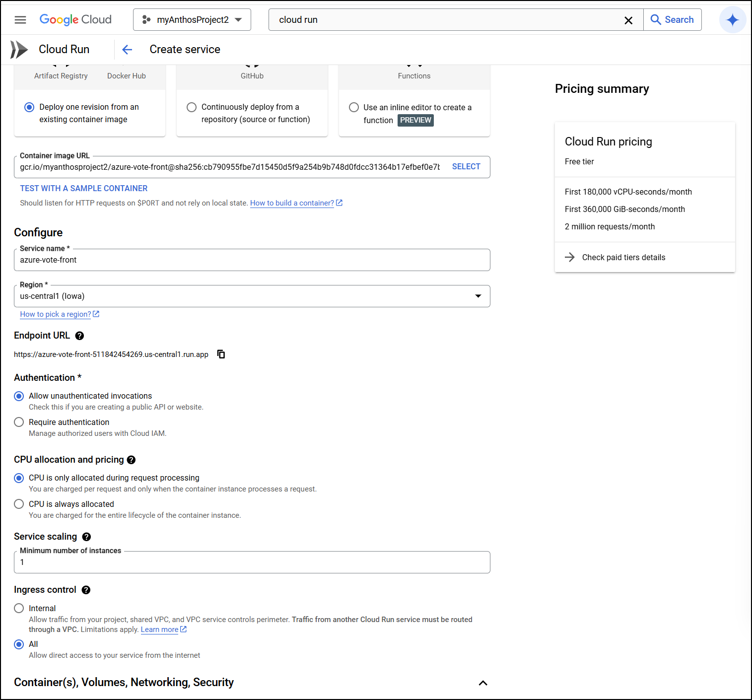Open the Learn more link under Internal
This screenshot has width=752, height=700.
point(164,630)
